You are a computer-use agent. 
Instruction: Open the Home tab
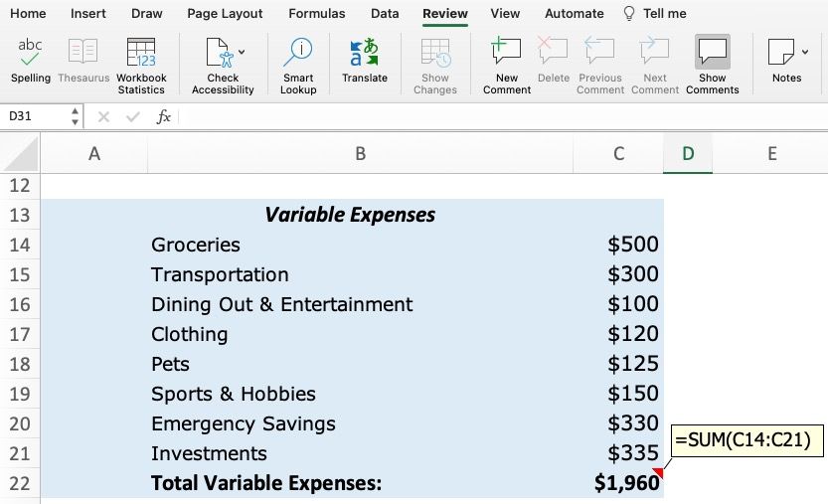(x=28, y=14)
